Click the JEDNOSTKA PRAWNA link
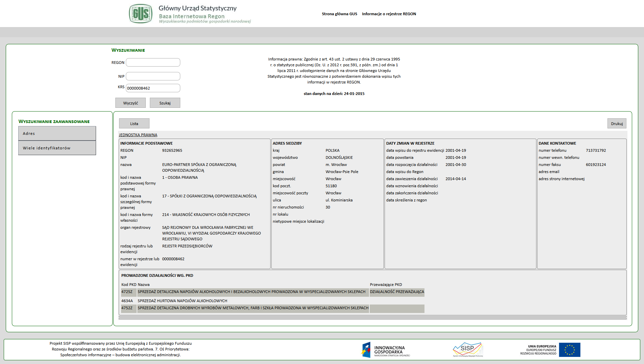This screenshot has width=644, height=364. point(138,135)
